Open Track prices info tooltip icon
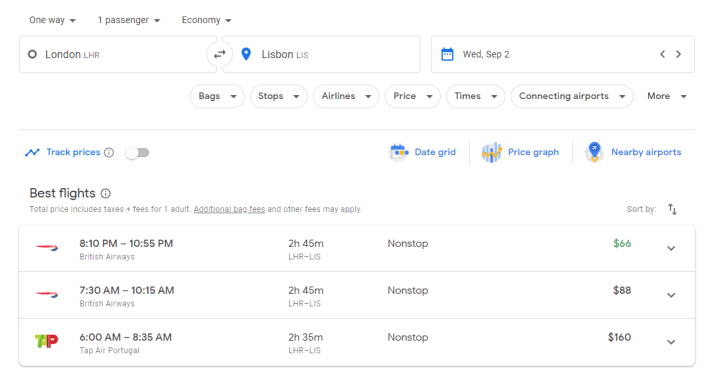The height and width of the screenshot is (379, 718). pyautogui.click(x=109, y=152)
